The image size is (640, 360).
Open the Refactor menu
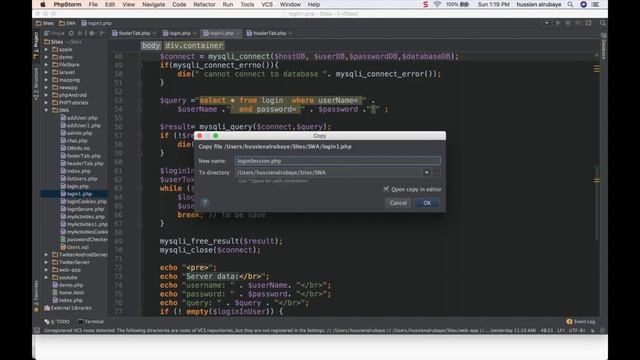tap(204, 4)
